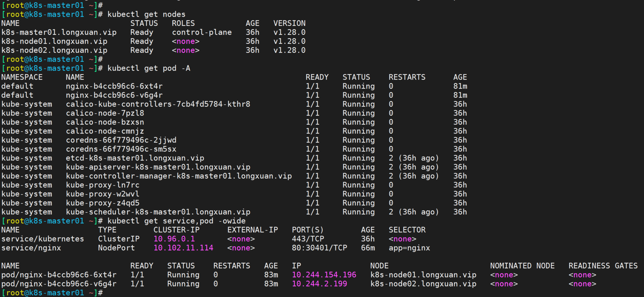Select the pod IP 10.244.2.199

[319, 284]
